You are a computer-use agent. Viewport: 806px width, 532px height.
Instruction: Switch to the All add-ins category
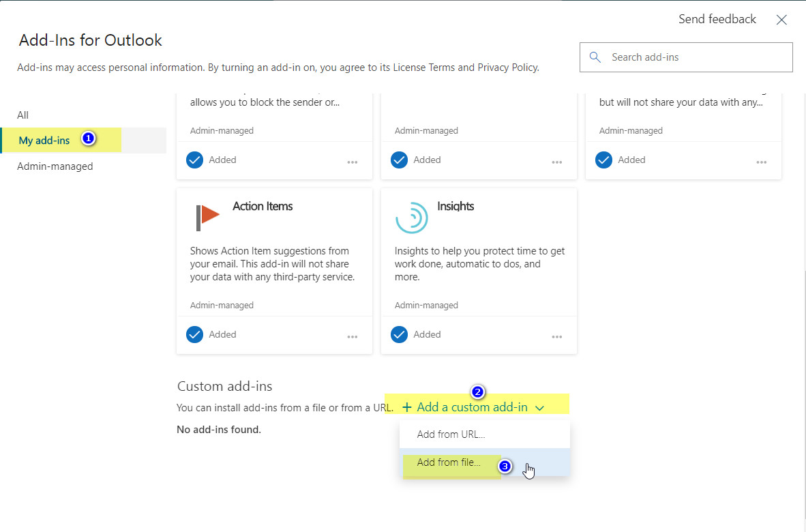[23, 115]
